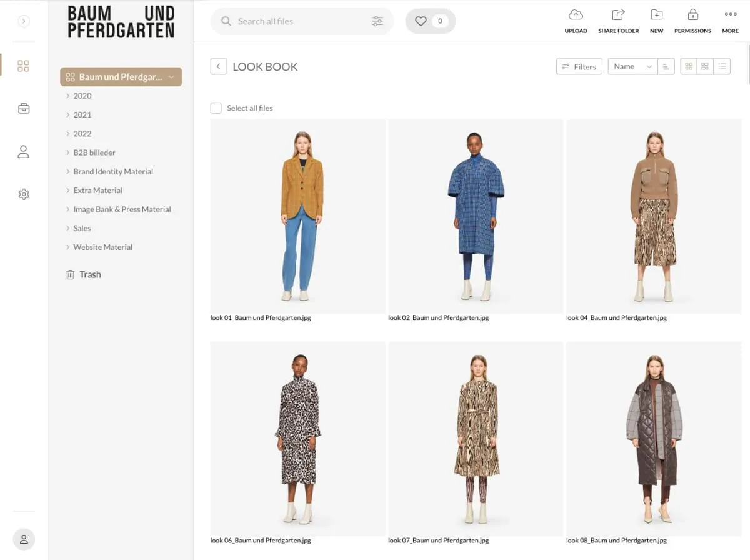Select the Extra Material folder

(x=97, y=190)
